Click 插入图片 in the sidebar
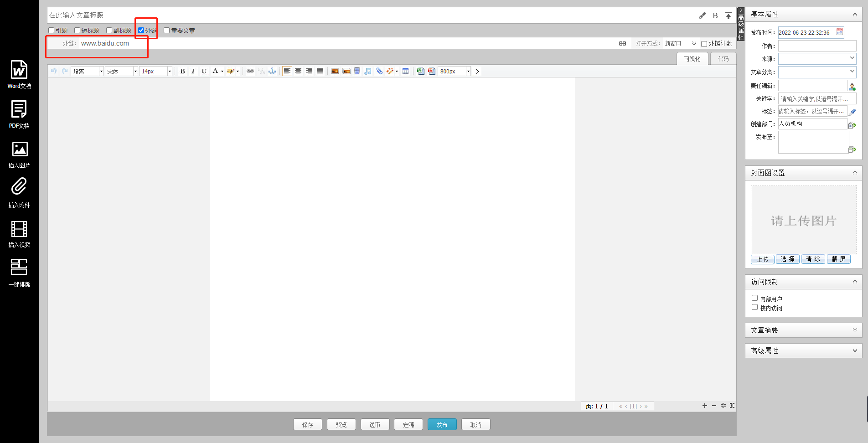 tap(19, 155)
